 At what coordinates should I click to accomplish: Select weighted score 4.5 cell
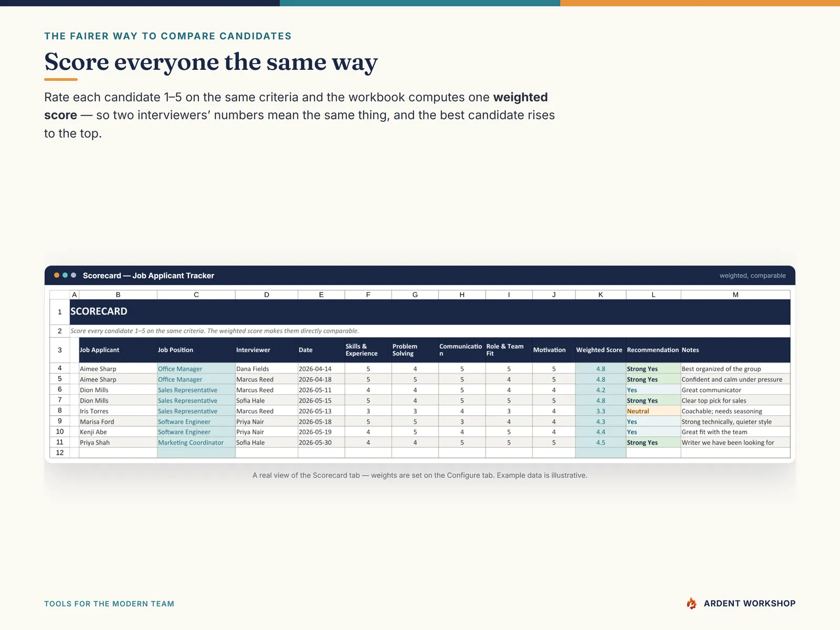click(x=601, y=442)
